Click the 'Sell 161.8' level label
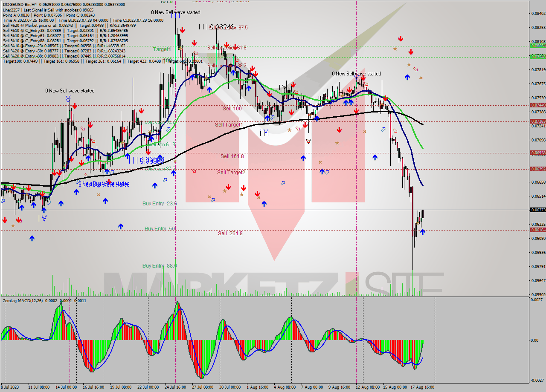The height and width of the screenshot is (392, 546). (232, 156)
